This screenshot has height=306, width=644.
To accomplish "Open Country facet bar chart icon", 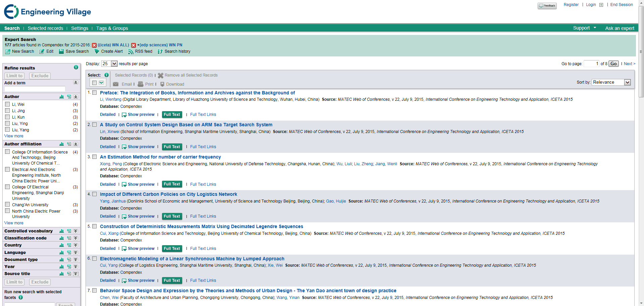I will [61, 245].
